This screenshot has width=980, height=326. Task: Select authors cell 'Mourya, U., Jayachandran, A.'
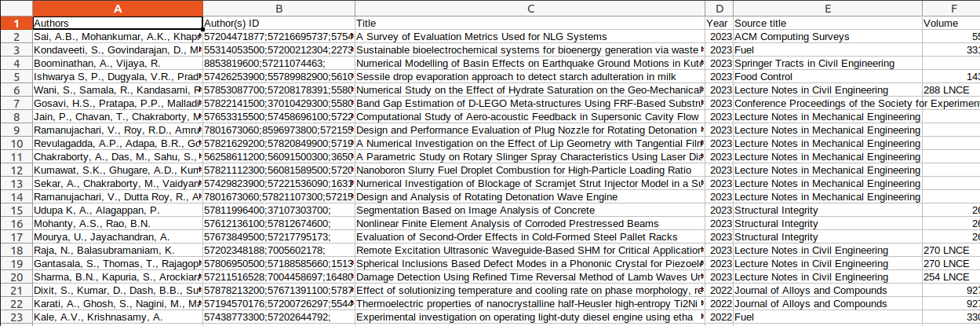118,237
